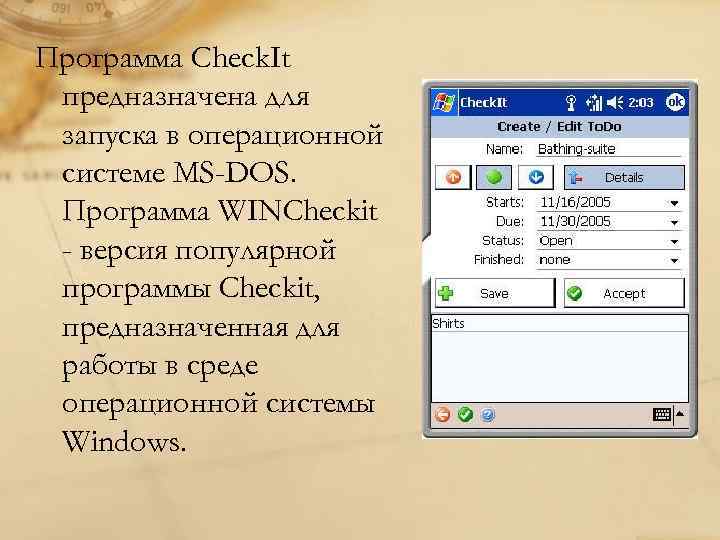Click the Accept button
The height and width of the screenshot is (540, 720).
tap(624, 293)
